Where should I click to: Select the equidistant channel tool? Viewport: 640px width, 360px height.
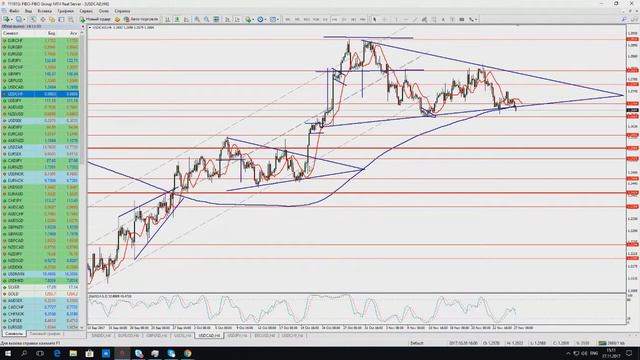[x=424, y=19]
